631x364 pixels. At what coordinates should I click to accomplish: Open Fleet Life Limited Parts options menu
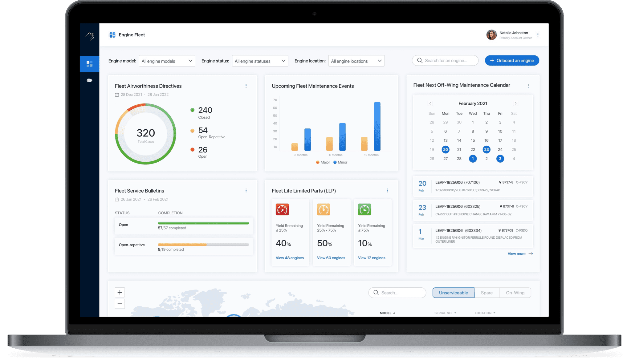[387, 191]
